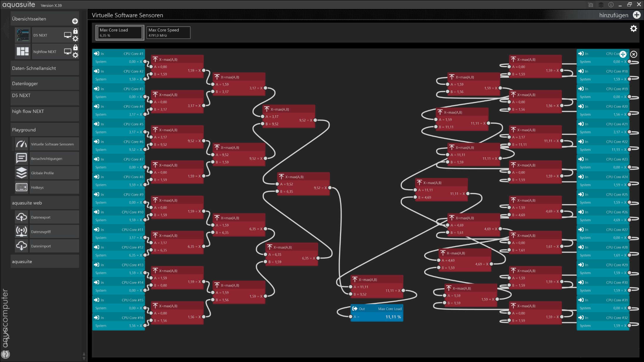The width and height of the screenshot is (644, 362).
Task: Open the Datenexport cloud upload icon
Action: click(21, 217)
